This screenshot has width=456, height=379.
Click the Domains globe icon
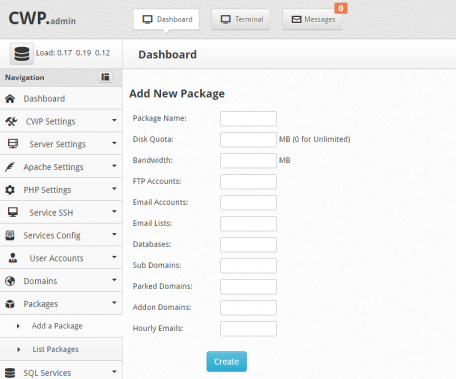[x=10, y=281]
